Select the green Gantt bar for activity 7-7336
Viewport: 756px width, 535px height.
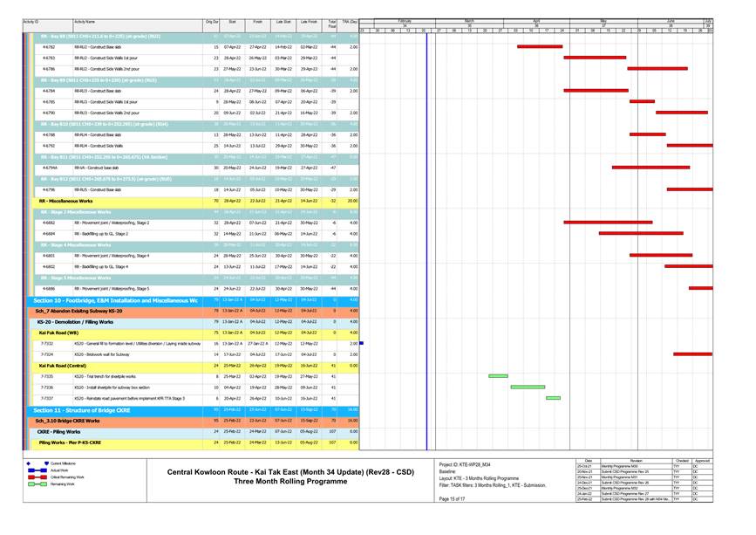pos(527,387)
